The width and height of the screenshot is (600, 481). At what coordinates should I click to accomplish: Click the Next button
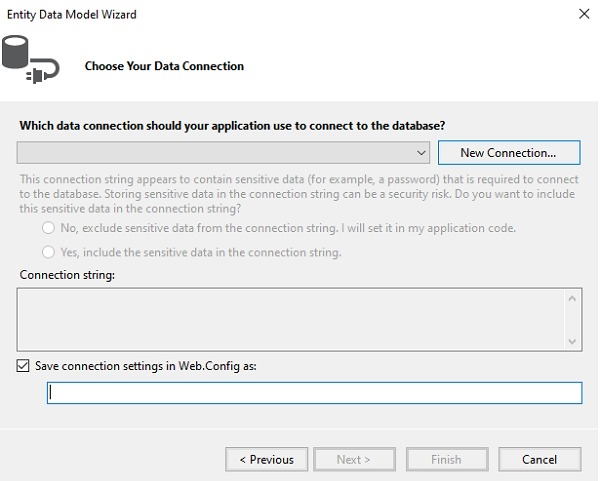pyautogui.click(x=353, y=459)
